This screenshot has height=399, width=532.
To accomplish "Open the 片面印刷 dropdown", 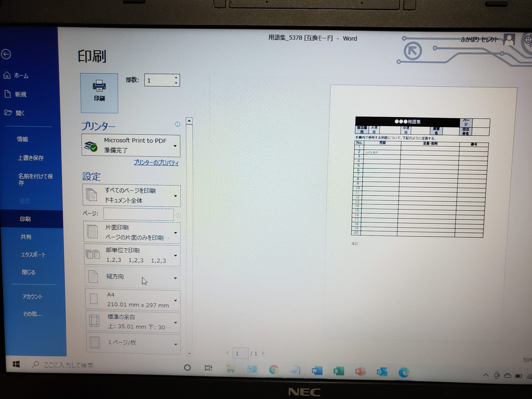I will (132, 232).
